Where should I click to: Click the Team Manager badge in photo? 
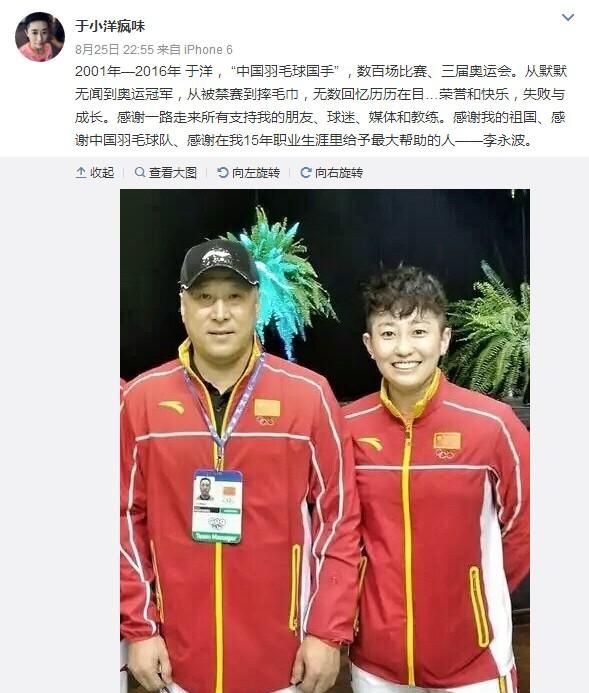(x=217, y=506)
